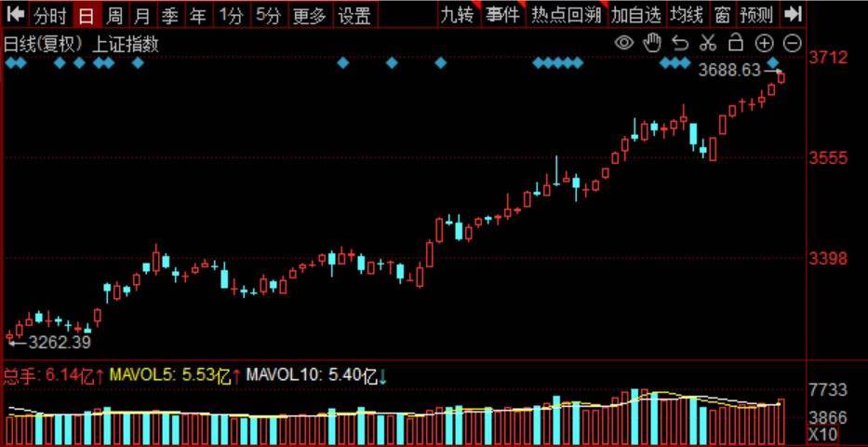This screenshot has height=447, width=868.
Task: Jump to first bar arrow icon
Action: click(16, 14)
